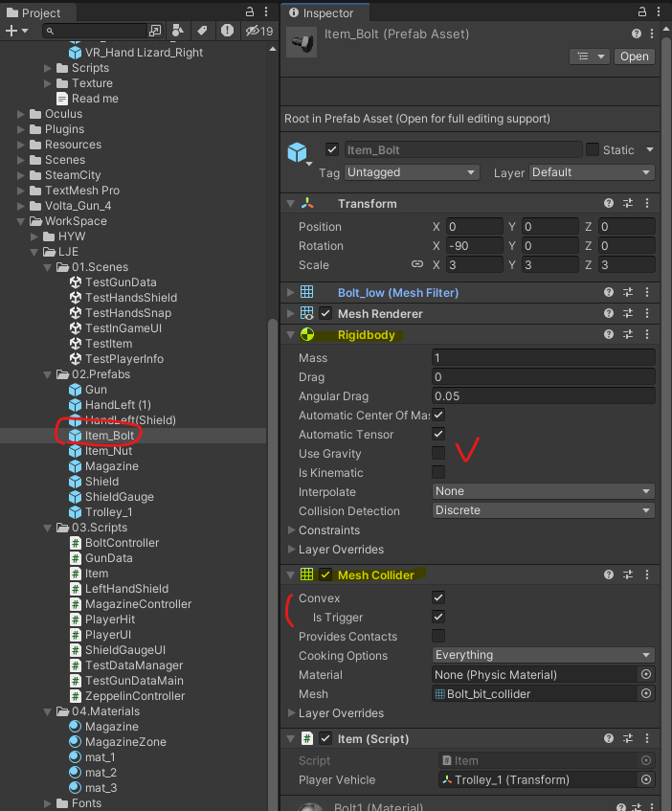Toggle Automatic Center Of Mass checkbox

tap(438, 415)
